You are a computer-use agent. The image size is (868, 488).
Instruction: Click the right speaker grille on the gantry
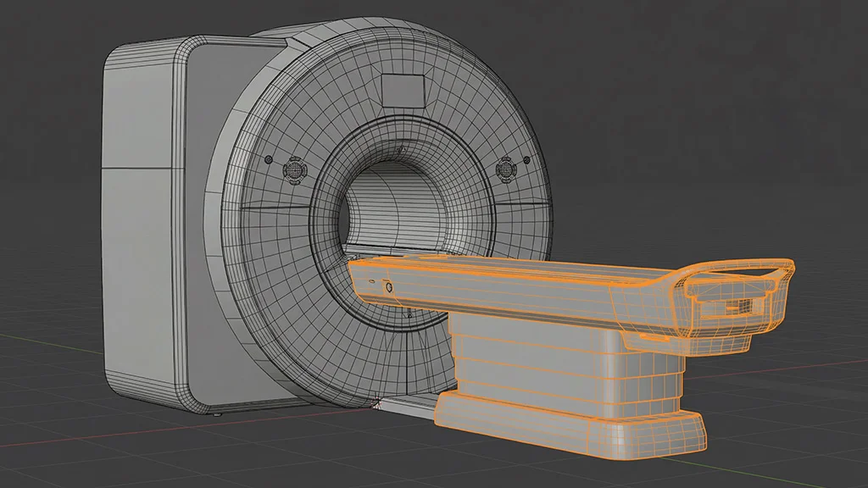click(x=507, y=171)
